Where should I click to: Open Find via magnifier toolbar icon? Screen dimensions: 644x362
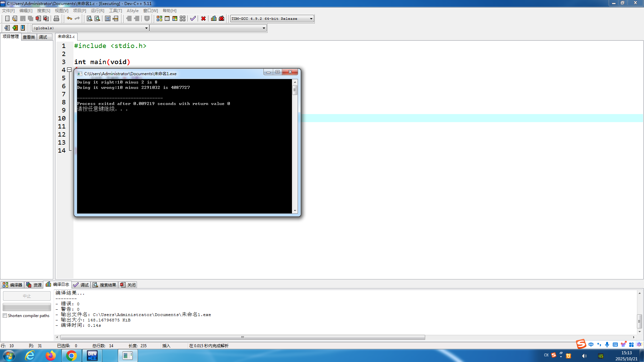point(90,18)
